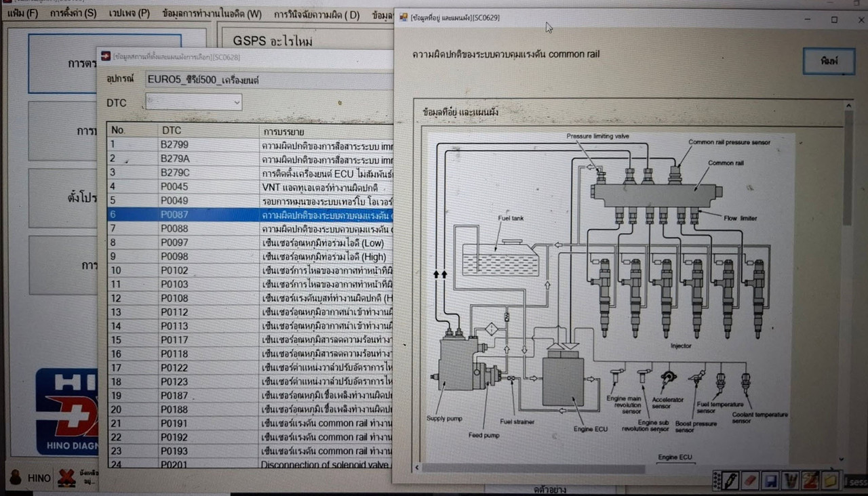
Task: Click the yellow folder annotation icon
Action: pyautogui.click(x=830, y=481)
